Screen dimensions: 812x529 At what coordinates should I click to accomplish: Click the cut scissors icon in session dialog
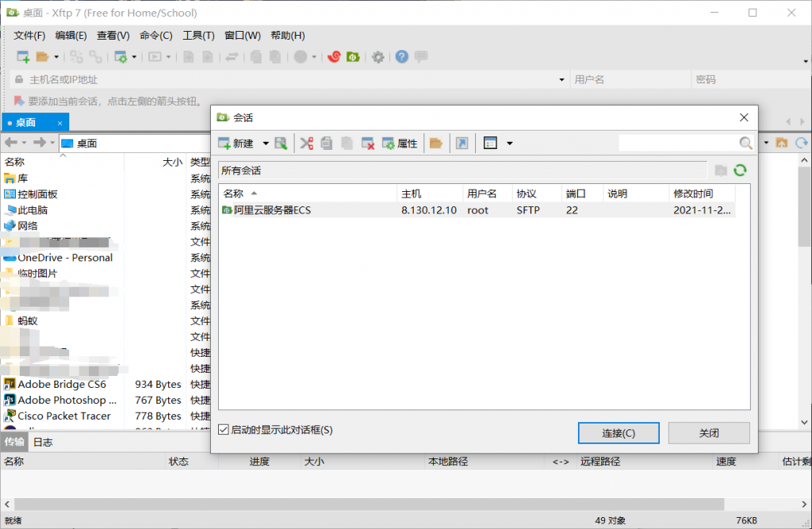[307, 144]
